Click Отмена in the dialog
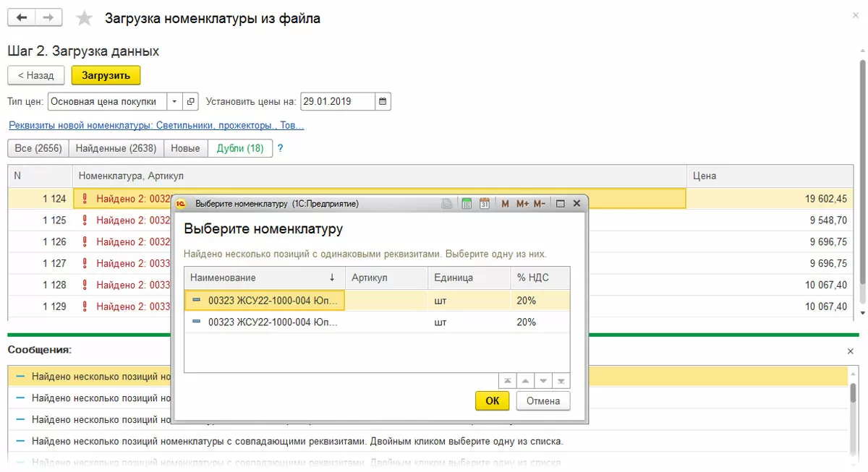Screen dimensions: 868x472 click(543, 401)
